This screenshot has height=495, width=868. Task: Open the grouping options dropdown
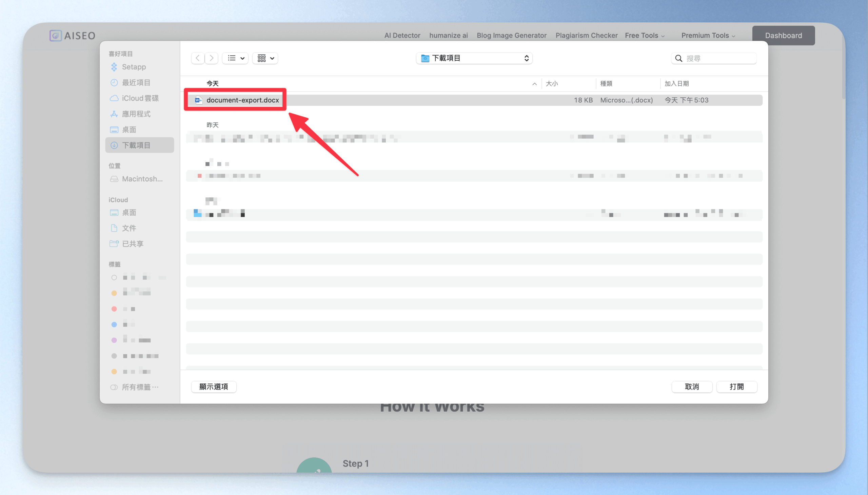[x=265, y=58]
